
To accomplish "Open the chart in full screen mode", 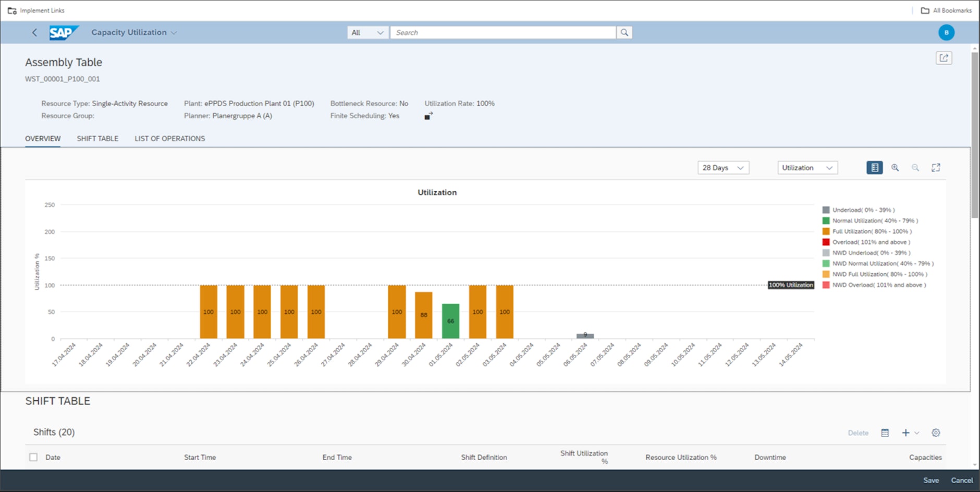I will point(936,167).
